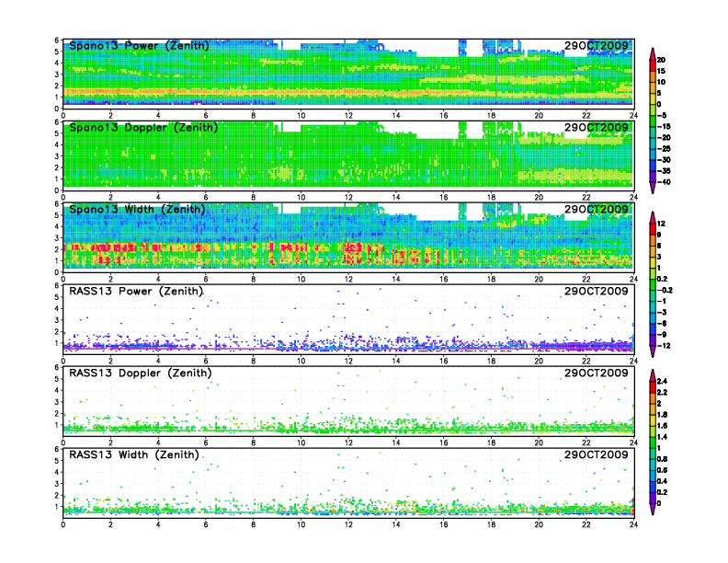Image resolution: width=728 pixels, height=563 pixels.
Task: Click the 0.2 label on the middle colorbar
Action: [x=663, y=279]
